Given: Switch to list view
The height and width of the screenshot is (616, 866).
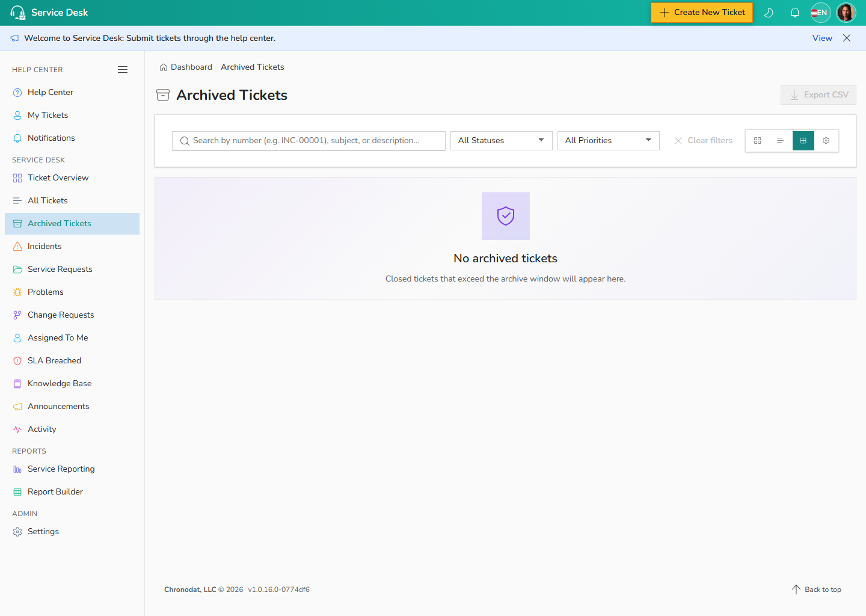Looking at the screenshot, I should coord(780,141).
